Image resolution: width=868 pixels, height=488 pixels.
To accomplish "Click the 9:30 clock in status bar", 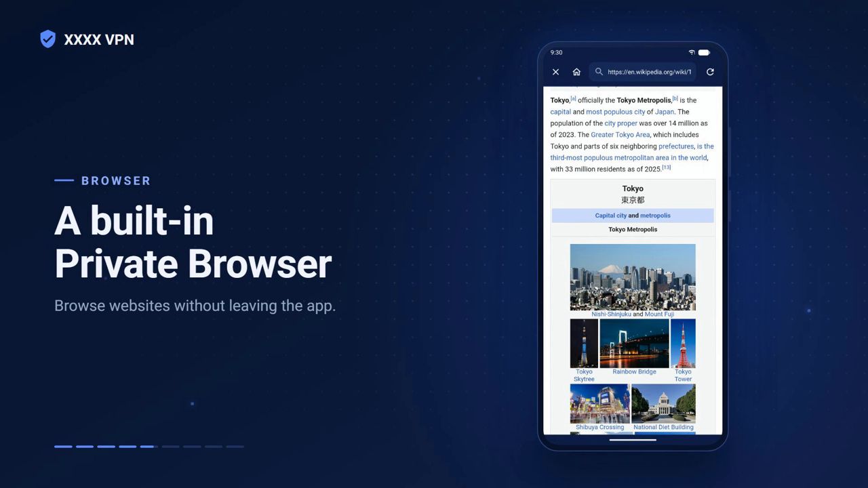I will pyautogui.click(x=556, y=52).
